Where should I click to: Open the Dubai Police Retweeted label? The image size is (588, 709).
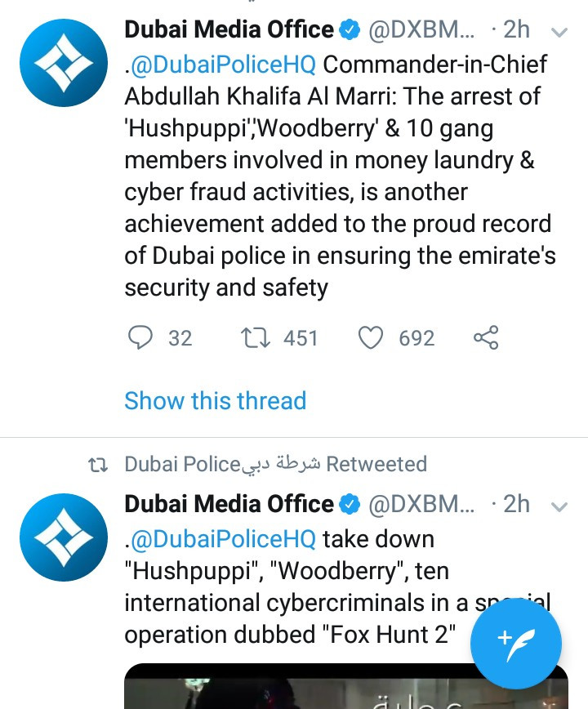tap(275, 464)
